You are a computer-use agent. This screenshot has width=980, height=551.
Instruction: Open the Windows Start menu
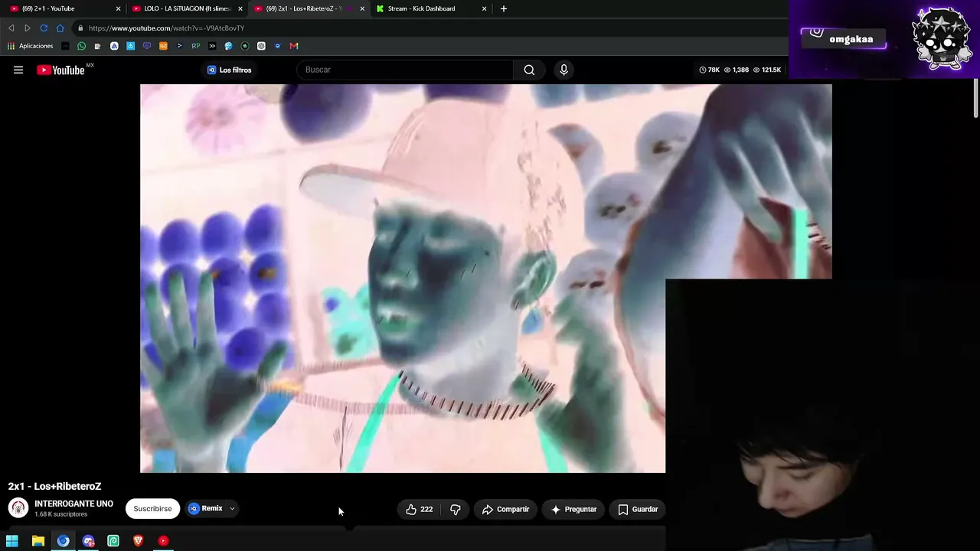[x=12, y=541]
